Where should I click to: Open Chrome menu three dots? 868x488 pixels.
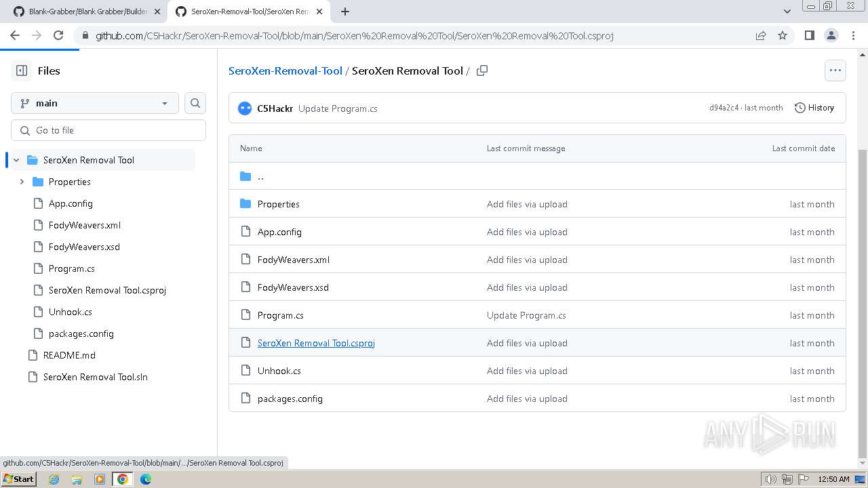852,35
